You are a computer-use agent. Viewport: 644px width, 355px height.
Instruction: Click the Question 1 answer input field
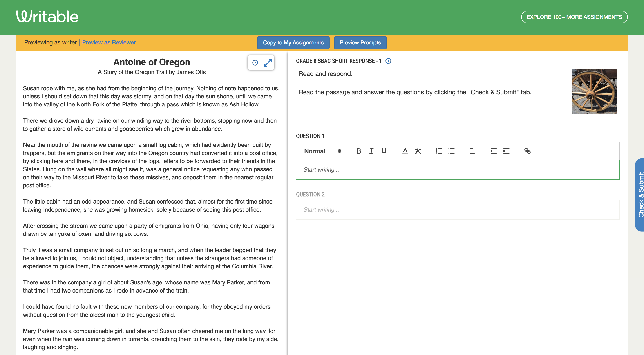pyautogui.click(x=457, y=170)
